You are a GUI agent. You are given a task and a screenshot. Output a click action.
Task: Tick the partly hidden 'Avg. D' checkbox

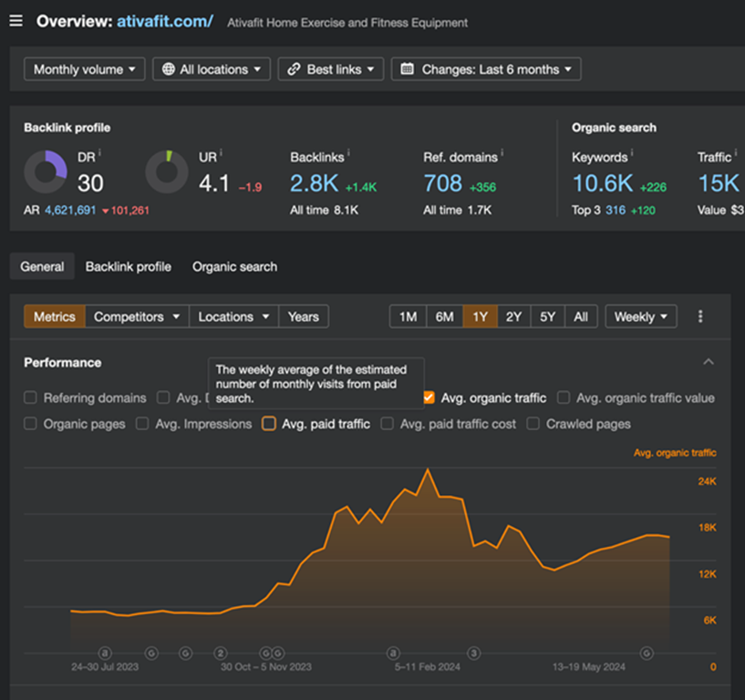[163, 397]
